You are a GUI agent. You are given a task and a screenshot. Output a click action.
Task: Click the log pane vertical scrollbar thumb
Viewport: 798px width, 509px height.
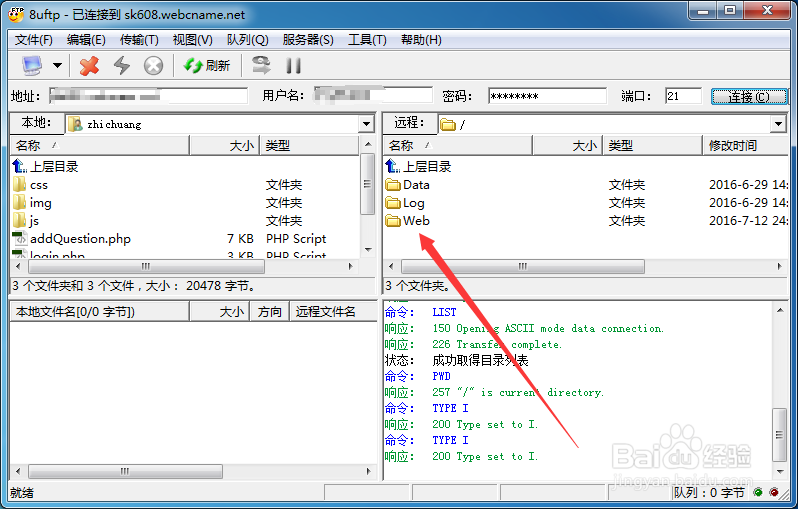[x=780, y=434]
